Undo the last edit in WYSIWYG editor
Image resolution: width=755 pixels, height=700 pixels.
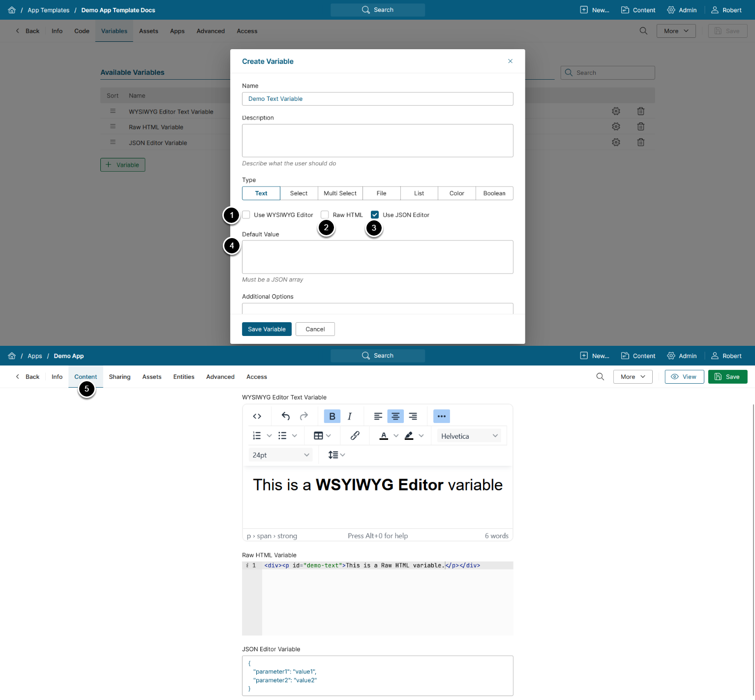tap(286, 416)
